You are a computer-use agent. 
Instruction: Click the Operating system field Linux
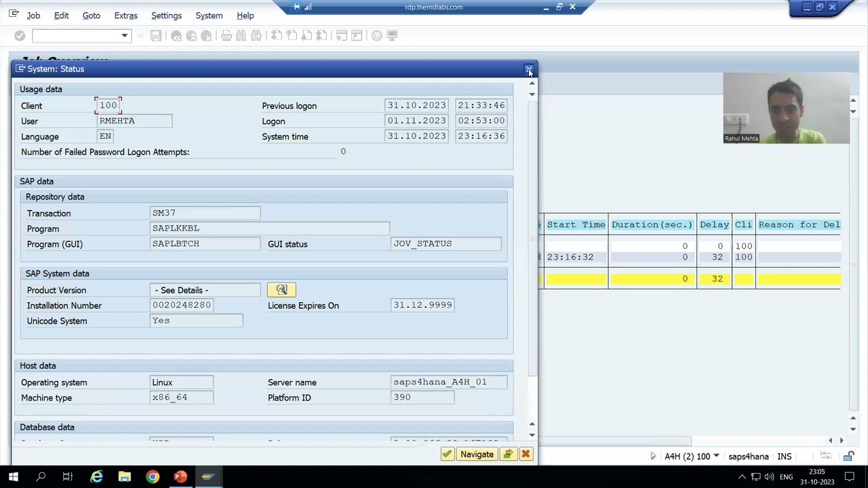pyautogui.click(x=182, y=382)
